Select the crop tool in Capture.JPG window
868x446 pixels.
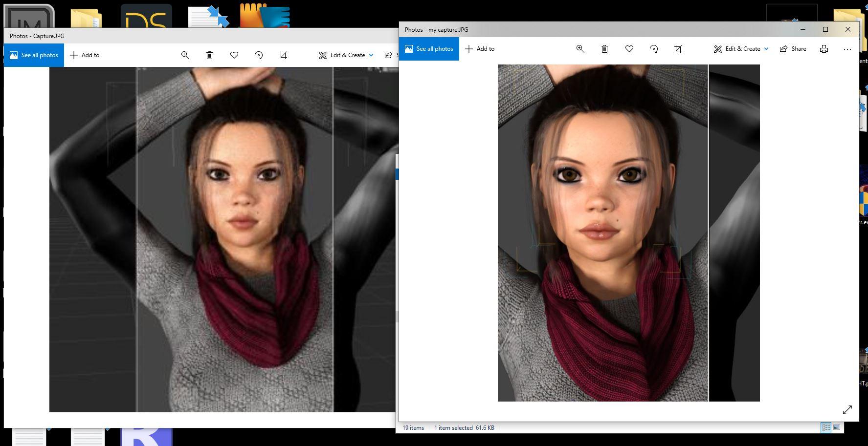point(283,55)
